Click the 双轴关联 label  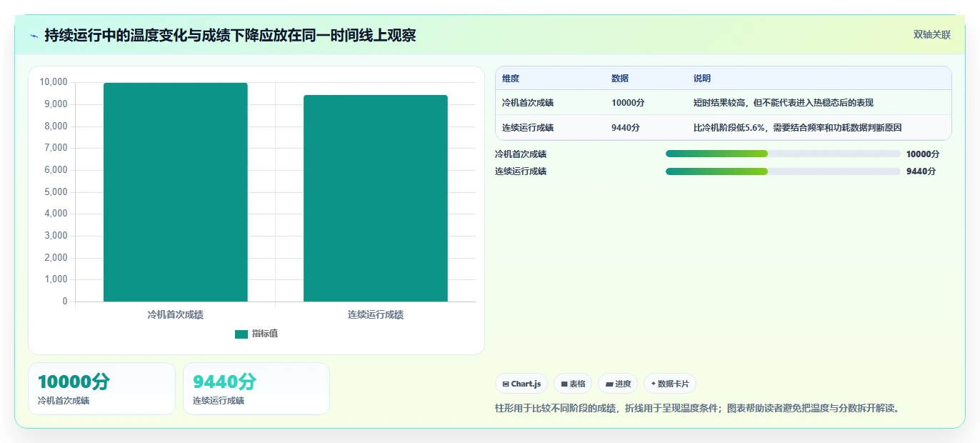pyautogui.click(x=932, y=34)
